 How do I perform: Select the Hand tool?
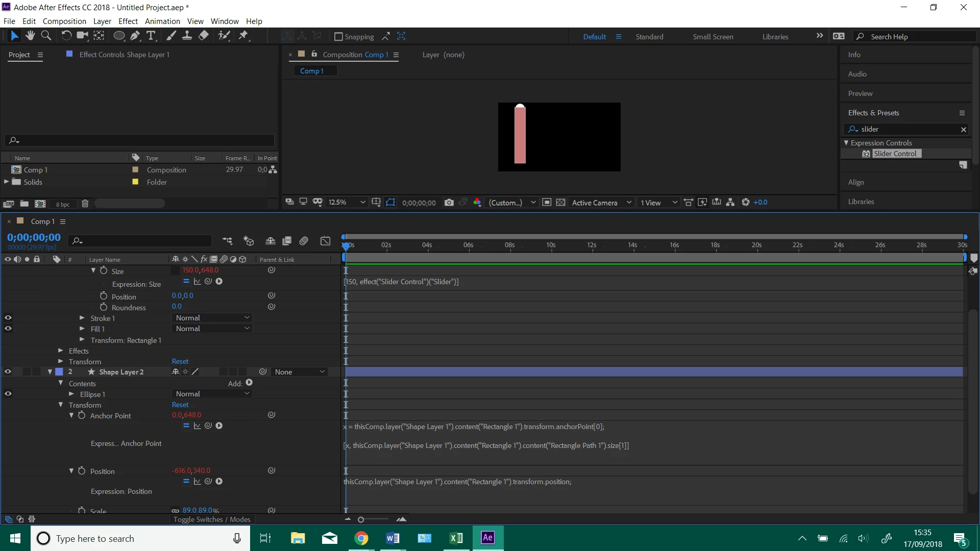30,36
